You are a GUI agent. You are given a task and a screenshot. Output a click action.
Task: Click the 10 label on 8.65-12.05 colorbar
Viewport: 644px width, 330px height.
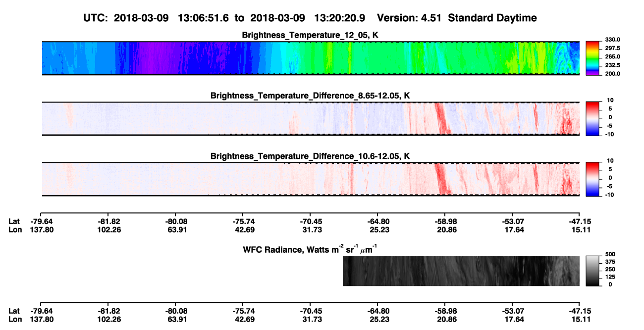pyautogui.click(x=610, y=100)
